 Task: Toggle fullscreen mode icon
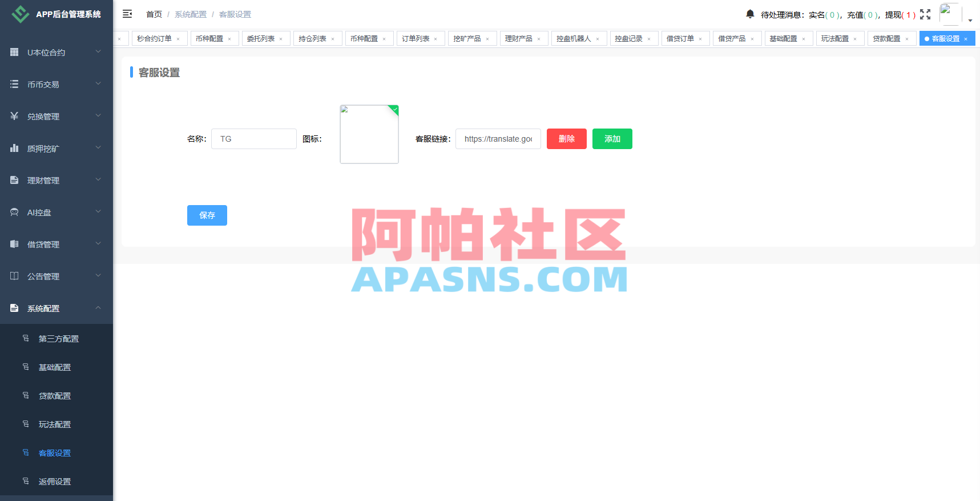925,14
